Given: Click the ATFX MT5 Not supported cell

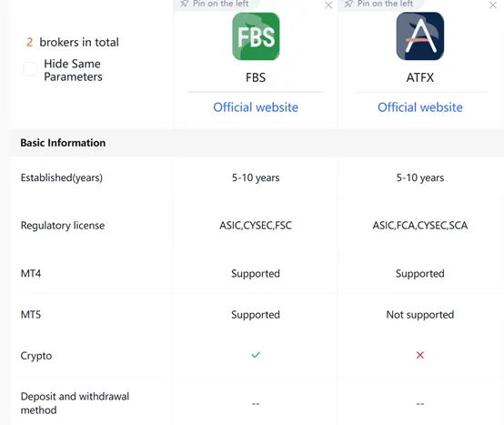Looking at the screenshot, I should click(419, 314).
